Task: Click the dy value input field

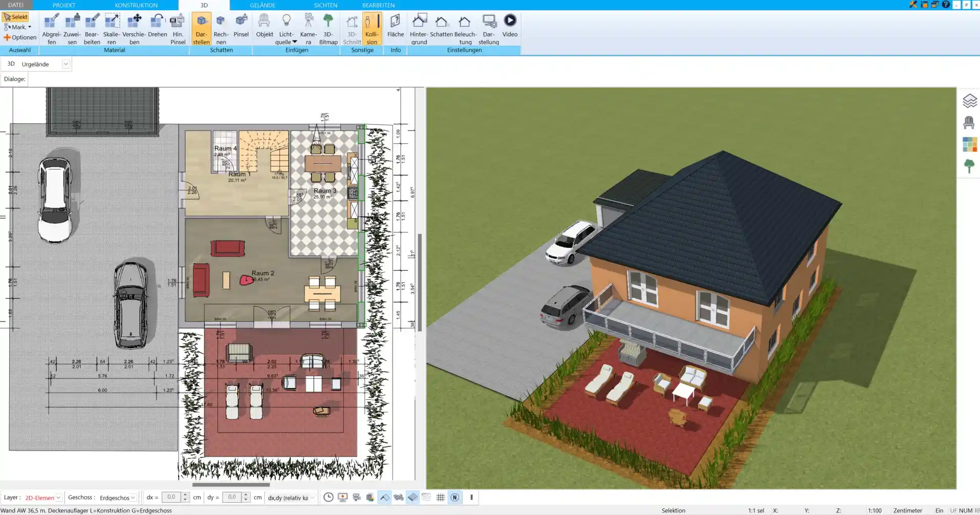Action: 232,497
